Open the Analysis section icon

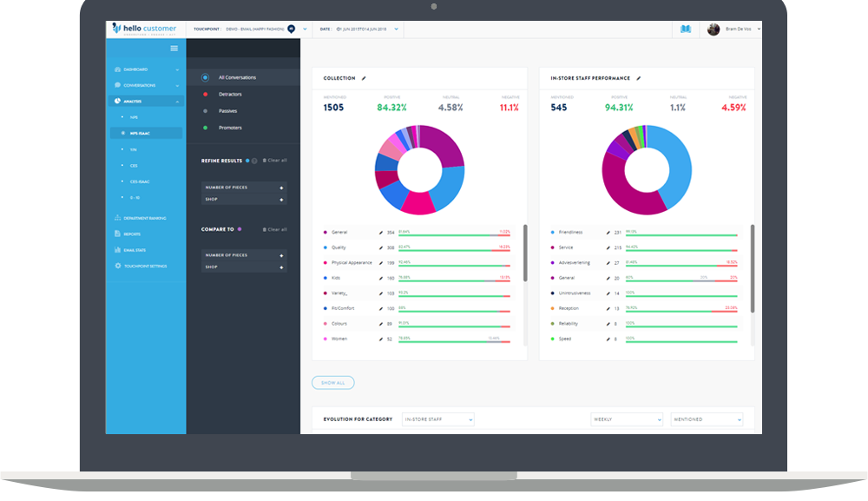(x=118, y=100)
